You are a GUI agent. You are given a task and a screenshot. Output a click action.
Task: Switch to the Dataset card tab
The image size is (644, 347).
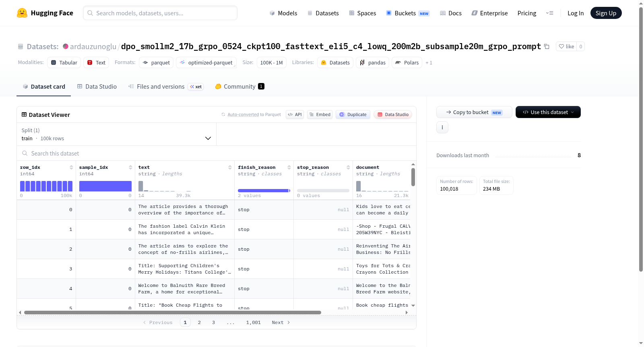click(43, 87)
